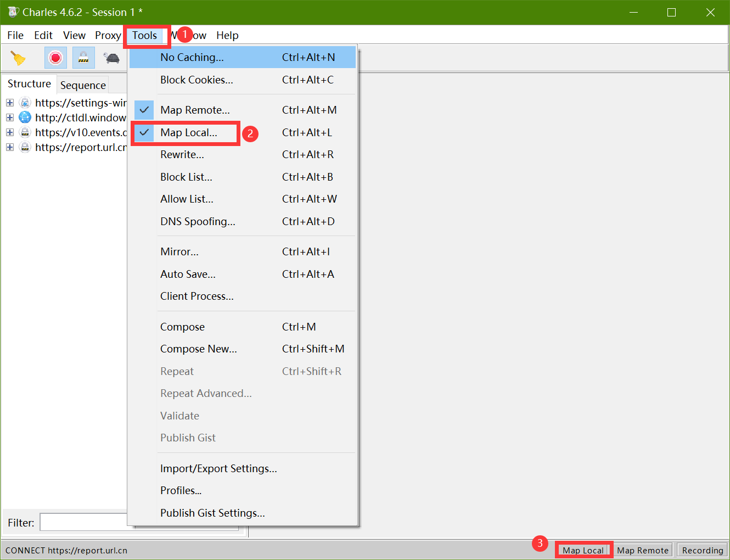Toggle SSL Proxying via the padlock toolbar icon
The width and height of the screenshot is (730, 560).
83,57
